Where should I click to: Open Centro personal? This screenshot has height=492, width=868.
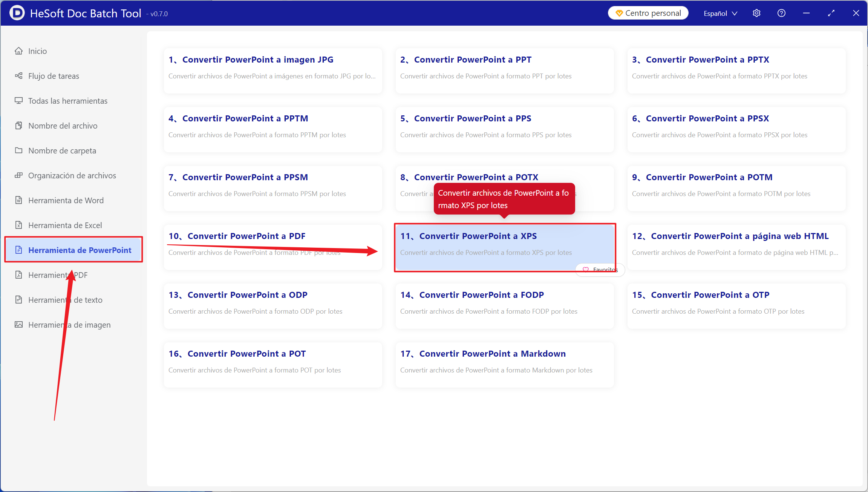click(x=648, y=13)
